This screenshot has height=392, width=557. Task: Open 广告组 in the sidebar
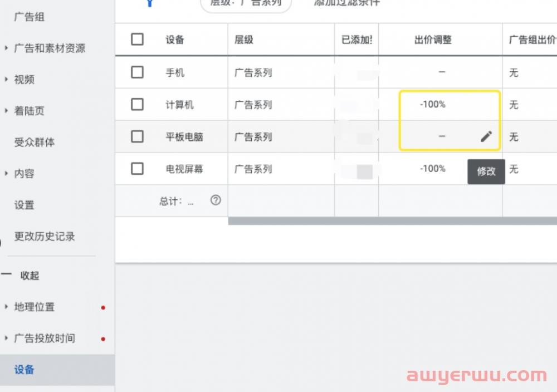tap(29, 17)
